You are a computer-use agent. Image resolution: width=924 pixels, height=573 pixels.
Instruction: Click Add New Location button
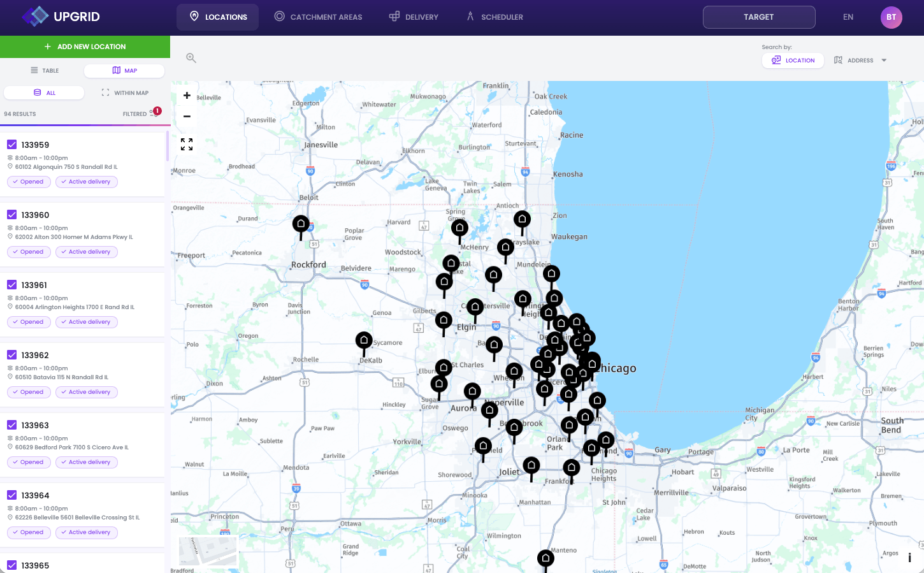85,47
